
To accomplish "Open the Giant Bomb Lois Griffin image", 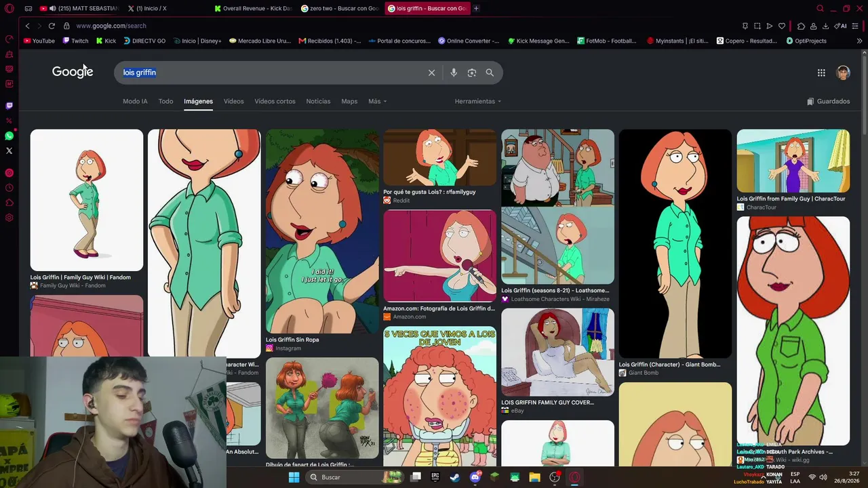I will click(x=675, y=244).
